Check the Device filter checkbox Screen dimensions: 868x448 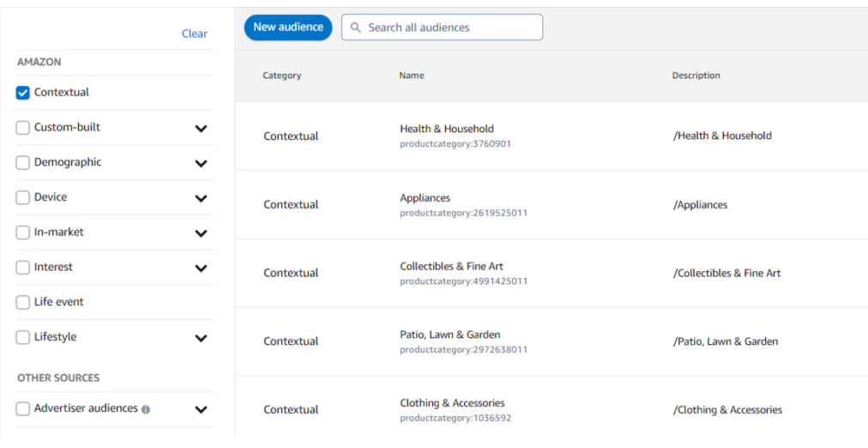tap(23, 197)
